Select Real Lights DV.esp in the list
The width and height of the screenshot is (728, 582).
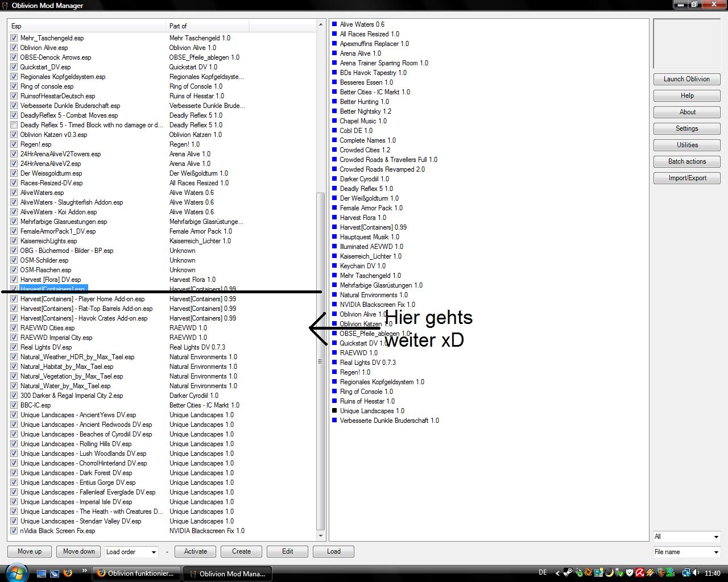tap(46, 347)
